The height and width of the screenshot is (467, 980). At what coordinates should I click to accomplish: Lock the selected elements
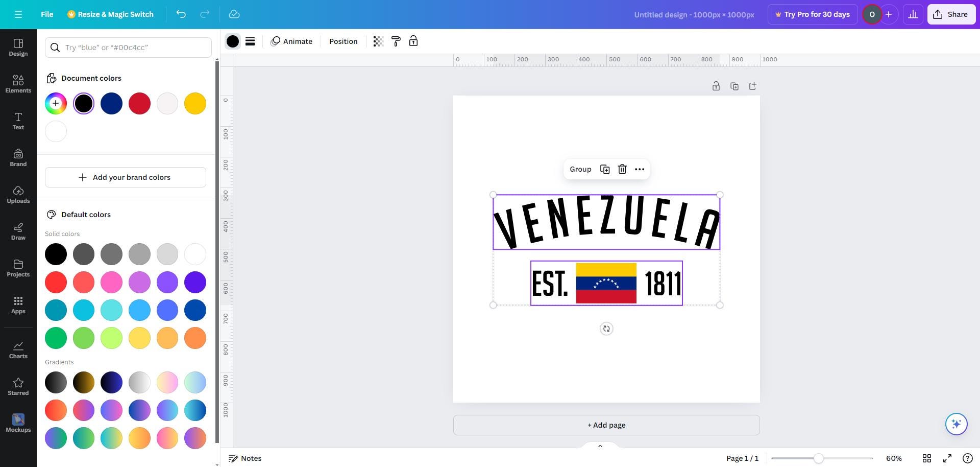413,41
